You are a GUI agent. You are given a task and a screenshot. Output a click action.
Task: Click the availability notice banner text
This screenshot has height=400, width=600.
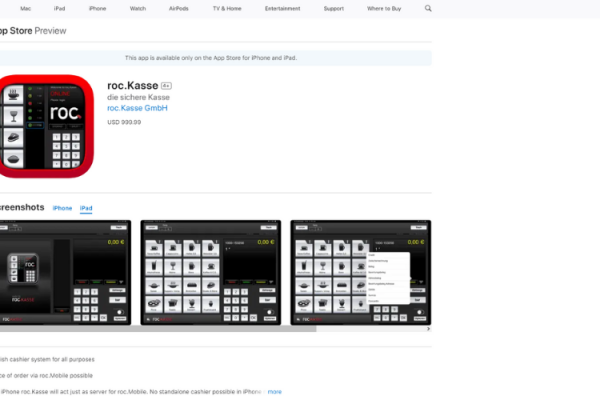click(211, 58)
